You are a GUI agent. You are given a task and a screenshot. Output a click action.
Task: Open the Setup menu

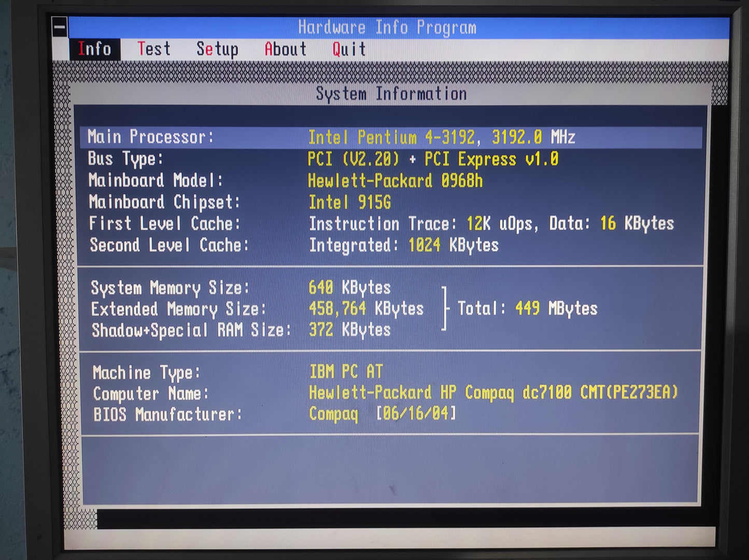[217, 49]
